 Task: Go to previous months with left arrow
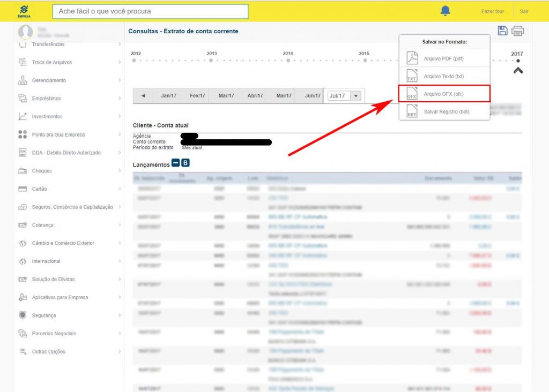coord(143,96)
